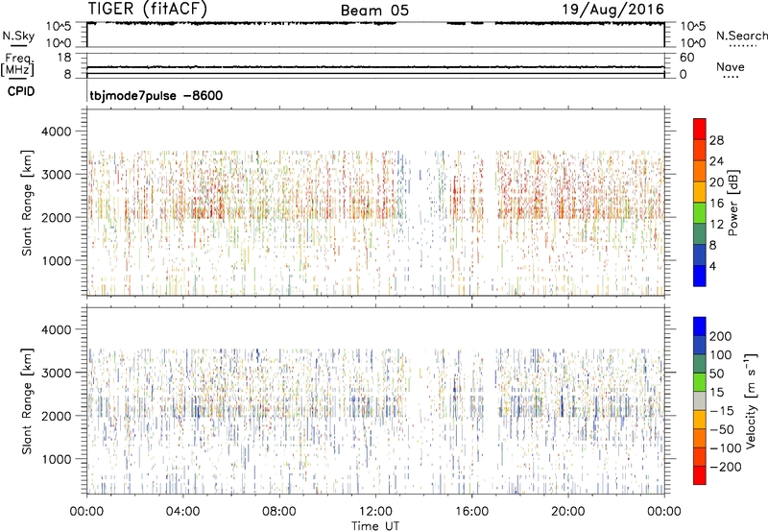This screenshot has width=768, height=532.
Task: Click the Nave legend label
Action: (731, 66)
